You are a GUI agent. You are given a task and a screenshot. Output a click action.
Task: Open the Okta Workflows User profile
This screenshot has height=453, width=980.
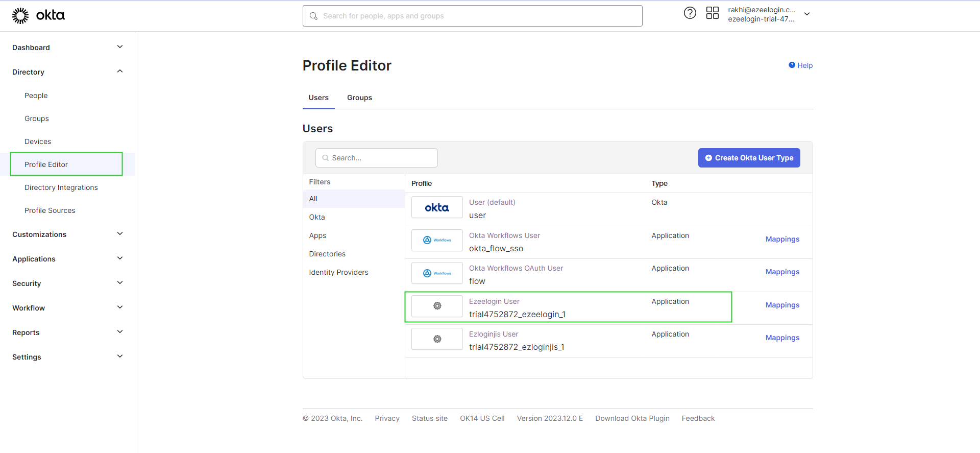(x=504, y=235)
